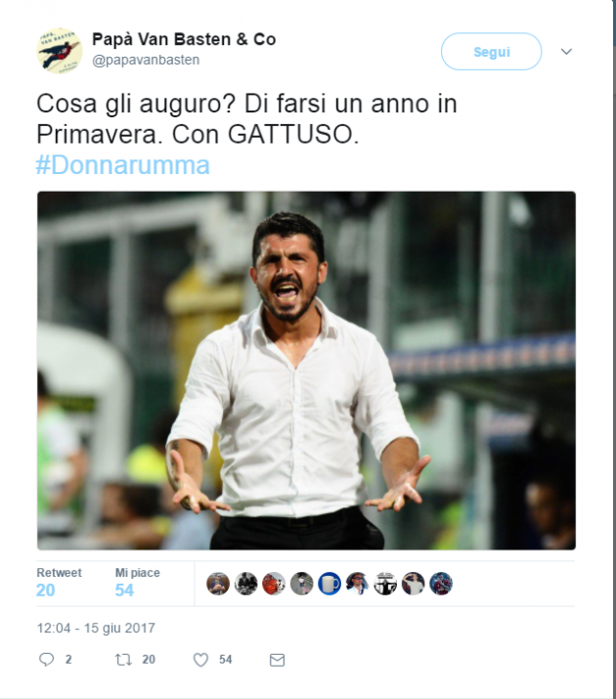
Task: Expand the tweet options chevron menu
Action: point(566,52)
